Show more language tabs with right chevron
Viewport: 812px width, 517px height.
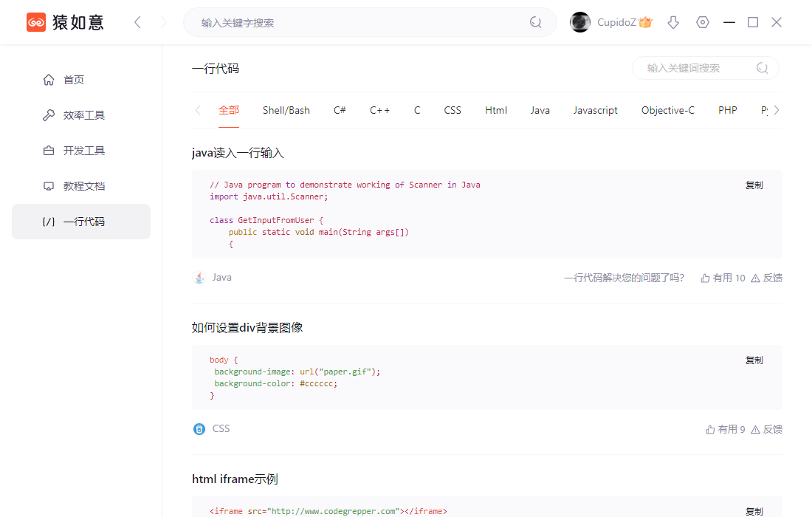coord(777,110)
